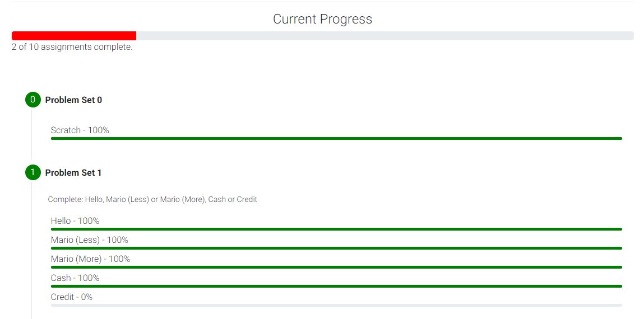Screen dimensions: 644x319
Task: Open the Hello - 100% assignment
Action: coord(75,221)
